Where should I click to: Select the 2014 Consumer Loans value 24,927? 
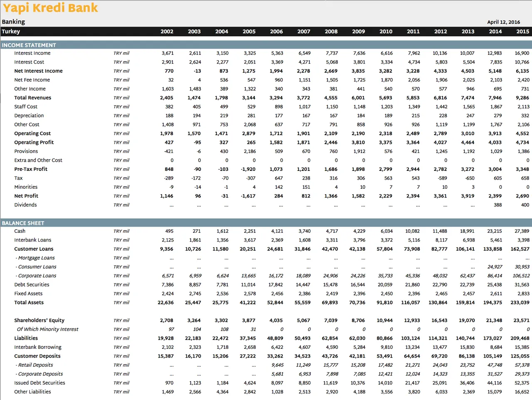[x=495, y=267]
